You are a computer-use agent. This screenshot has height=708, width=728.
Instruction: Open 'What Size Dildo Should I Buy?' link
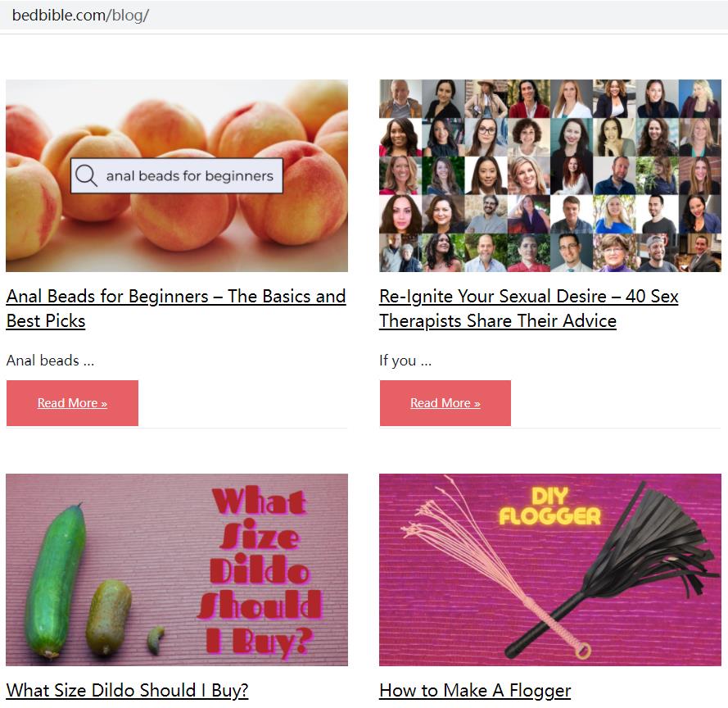[127, 690]
